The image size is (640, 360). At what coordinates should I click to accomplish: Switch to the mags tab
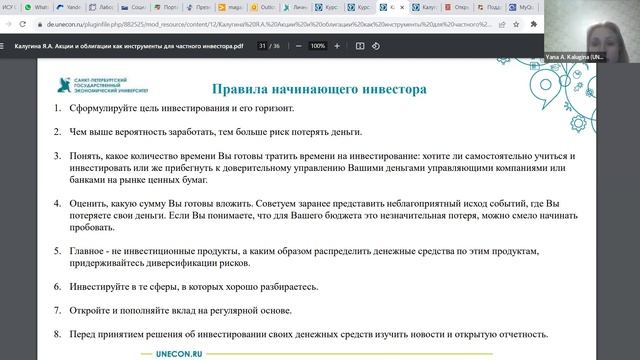(230, 7)
